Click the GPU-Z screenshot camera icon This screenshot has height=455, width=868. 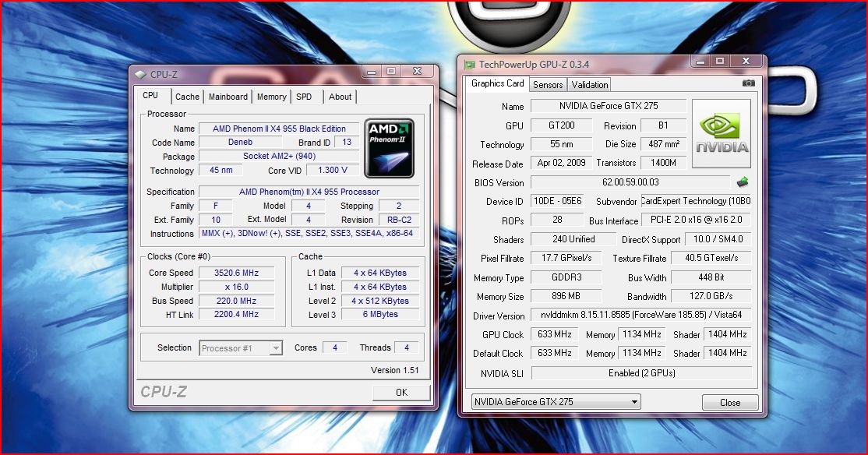coord(749,83)
